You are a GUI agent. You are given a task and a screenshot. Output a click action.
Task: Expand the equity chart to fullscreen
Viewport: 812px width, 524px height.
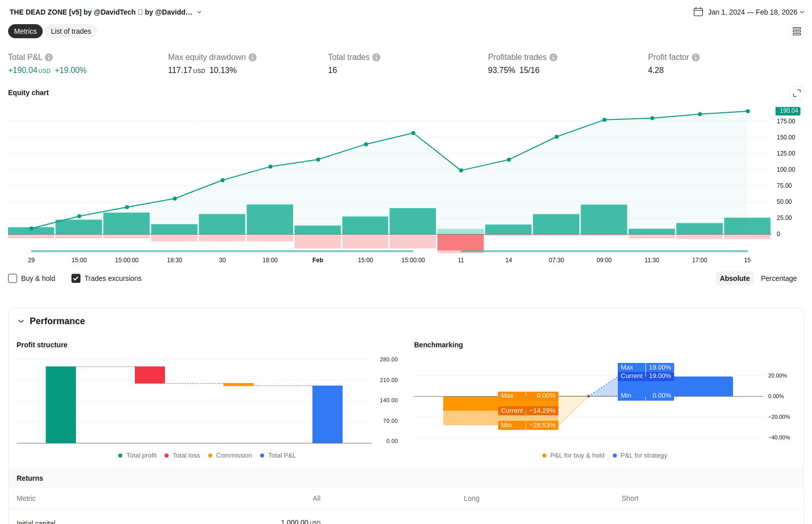[x=797, y=93]
